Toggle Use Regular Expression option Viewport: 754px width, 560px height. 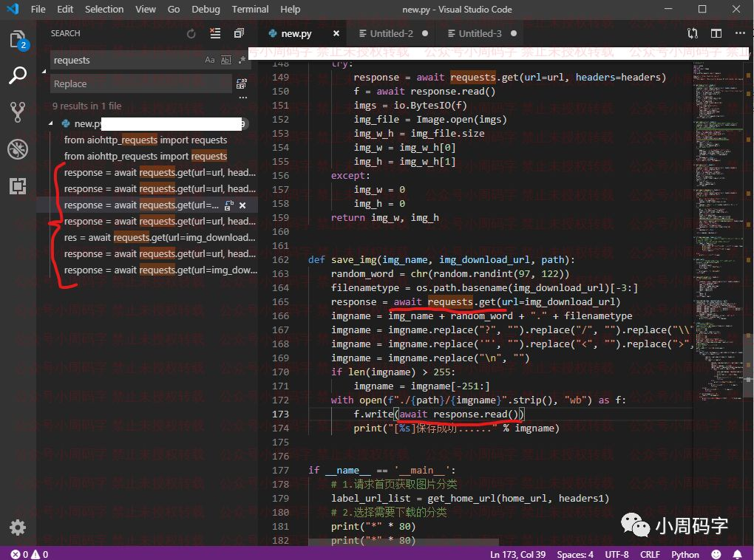click(242, 61)
